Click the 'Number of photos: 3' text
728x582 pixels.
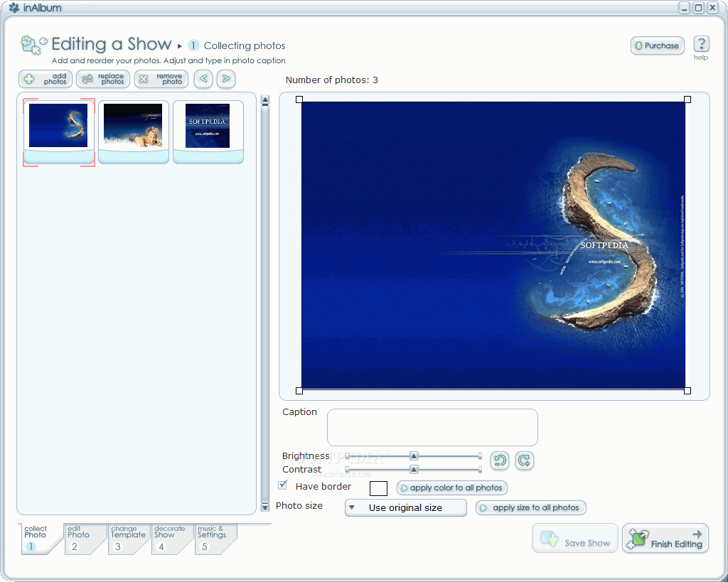331,80
